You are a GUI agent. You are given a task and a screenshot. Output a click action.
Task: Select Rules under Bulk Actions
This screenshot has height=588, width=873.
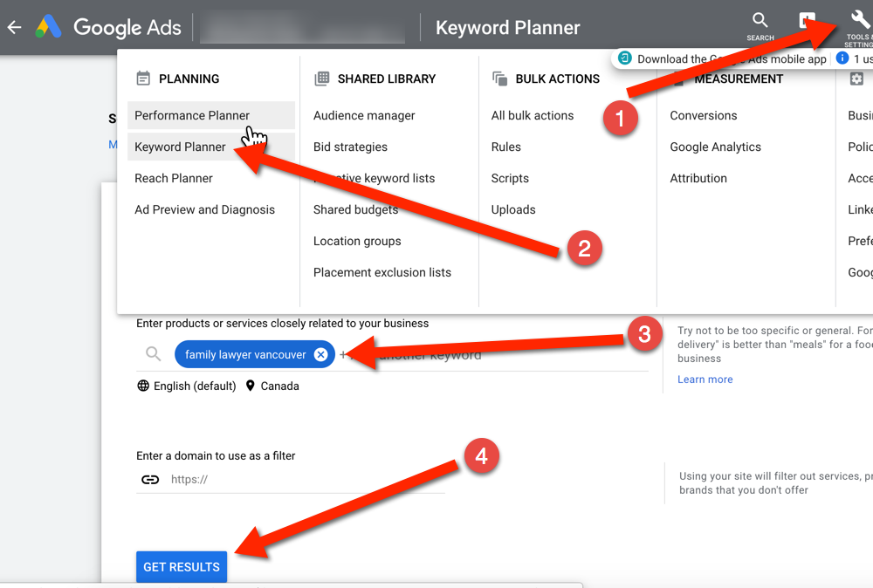click(506, 147)
